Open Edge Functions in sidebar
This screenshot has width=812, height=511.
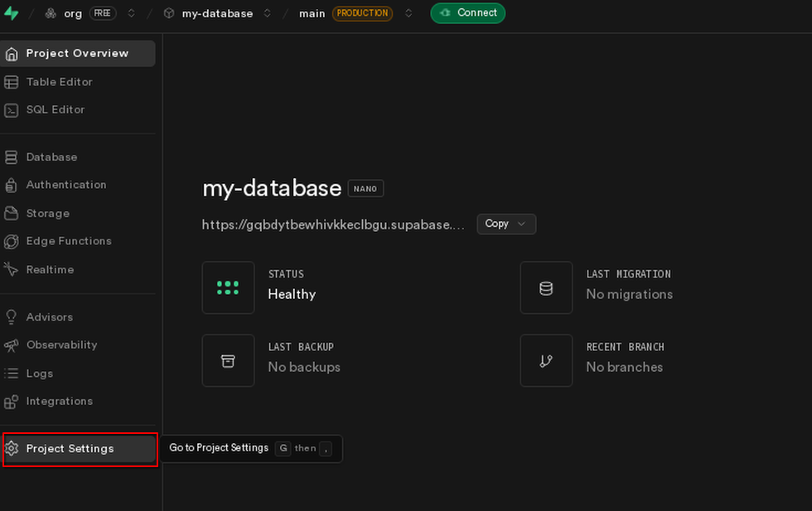[x=78, y=241]
